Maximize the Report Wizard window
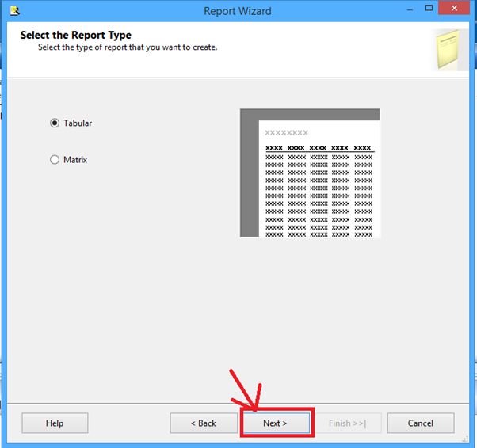This screenshot has height=448, width=477. tap(429, 8)
